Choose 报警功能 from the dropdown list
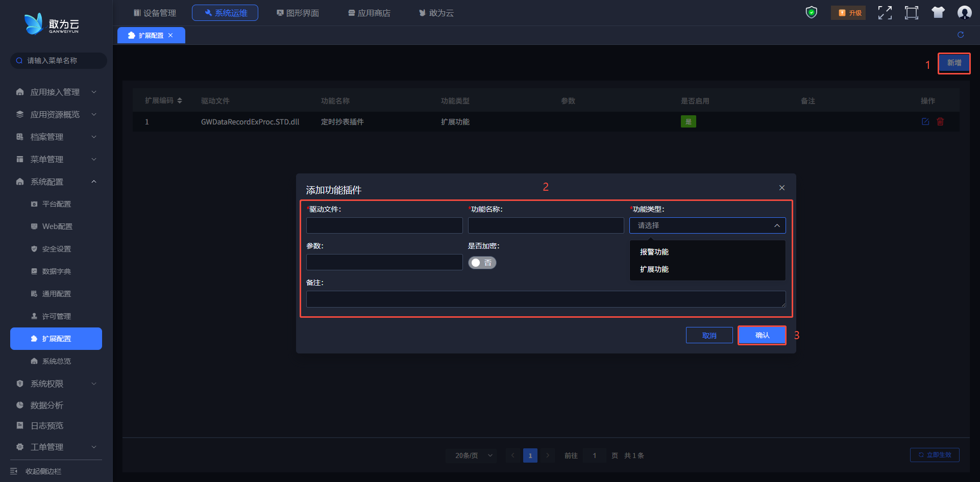 point(654,252)
